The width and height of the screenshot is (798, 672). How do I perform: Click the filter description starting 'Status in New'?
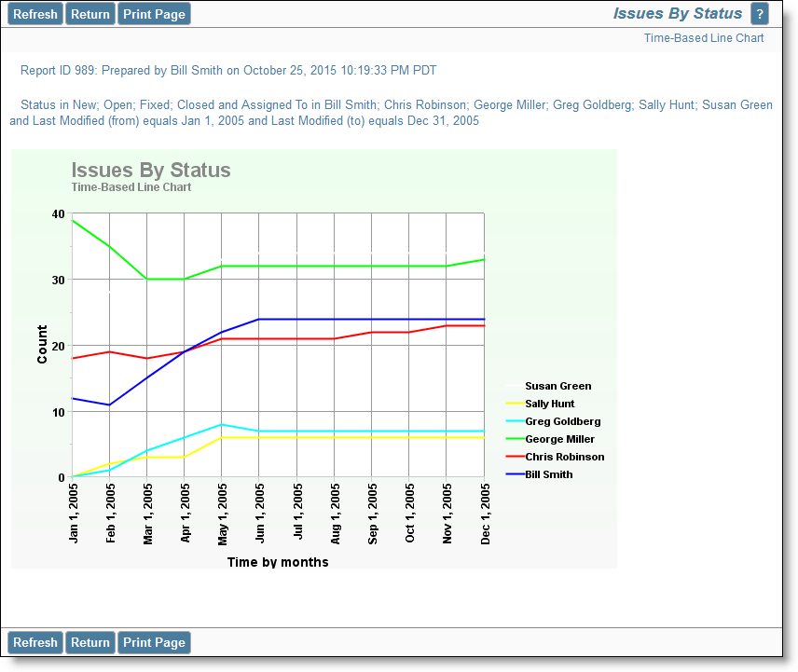coord(391,113)
